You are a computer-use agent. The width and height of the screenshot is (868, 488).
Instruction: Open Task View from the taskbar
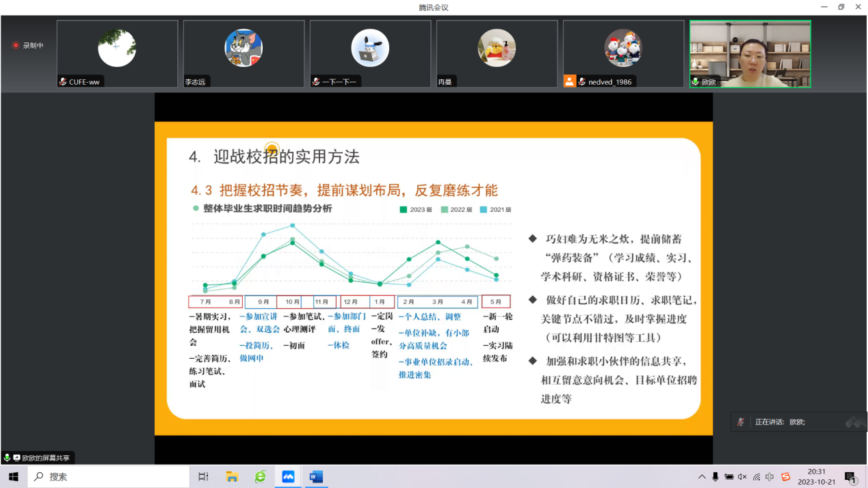[203, 476]
